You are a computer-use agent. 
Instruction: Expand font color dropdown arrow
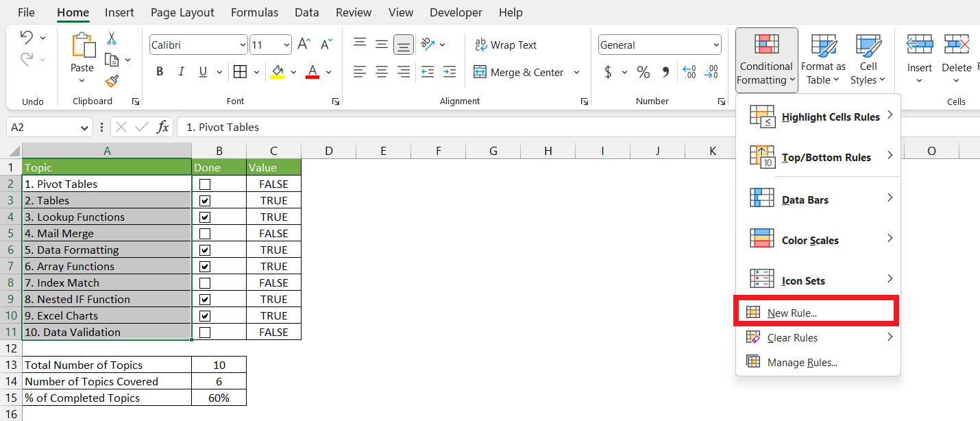pos(328,72)
